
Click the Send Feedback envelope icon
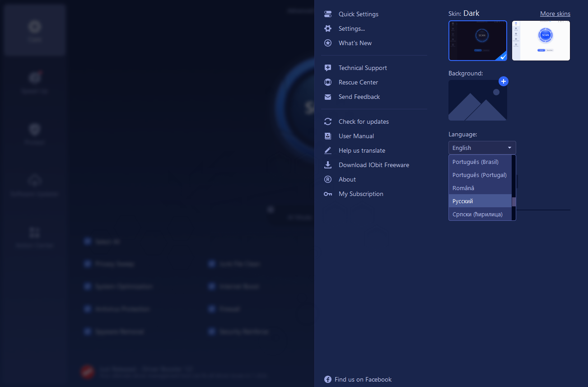pyautogui.click(x=328, y=97)
